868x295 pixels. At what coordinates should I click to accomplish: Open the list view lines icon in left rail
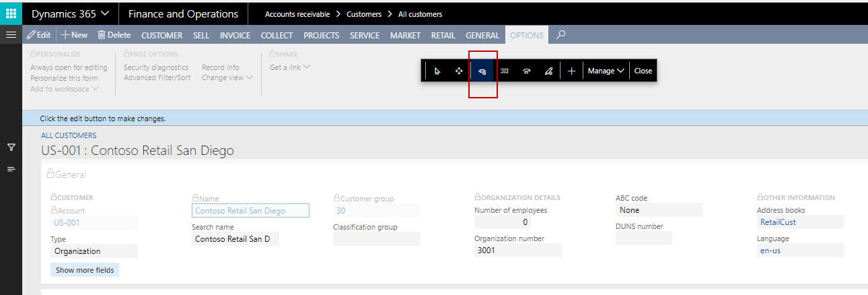[x=11, y=168]
